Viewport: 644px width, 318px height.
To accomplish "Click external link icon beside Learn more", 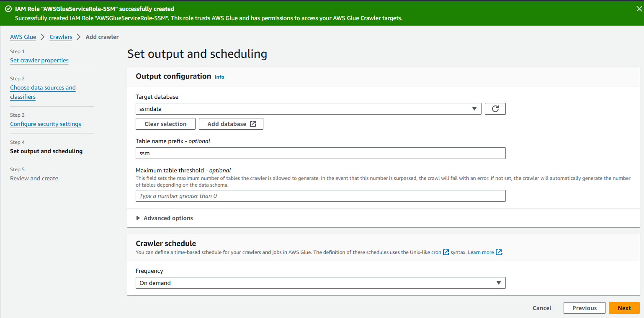I will coord(499,252).
